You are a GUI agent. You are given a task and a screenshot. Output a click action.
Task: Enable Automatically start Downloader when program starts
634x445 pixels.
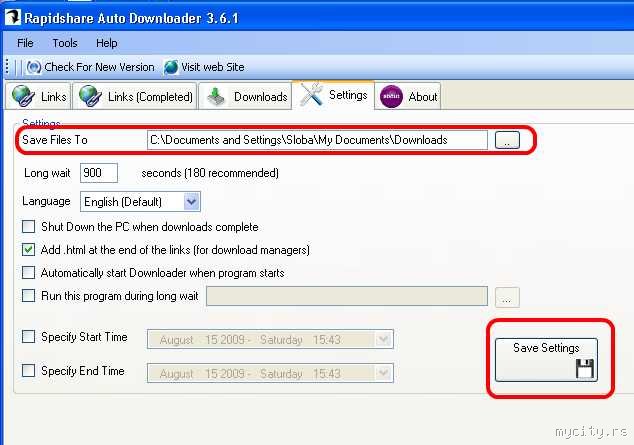[x=28, y=272]
